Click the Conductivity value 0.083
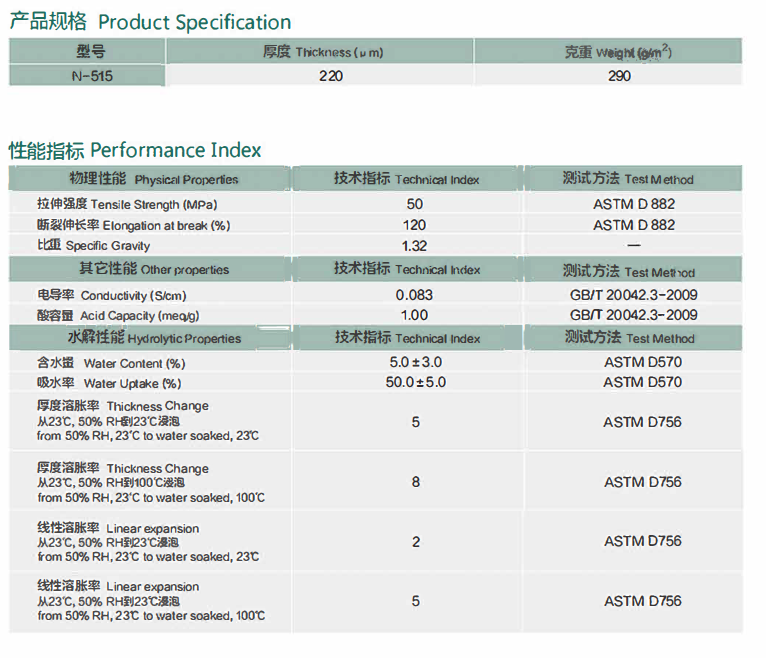This screenshot has height=658, width=766. [x=415, y=295]
